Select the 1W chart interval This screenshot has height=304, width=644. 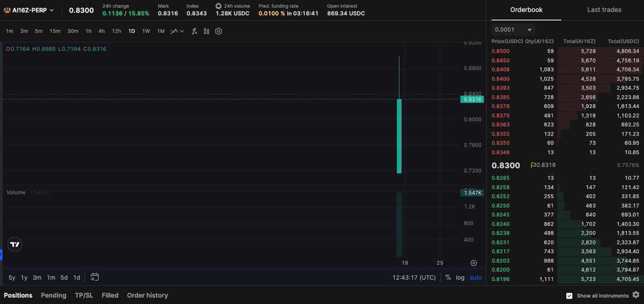click(146, 31)
